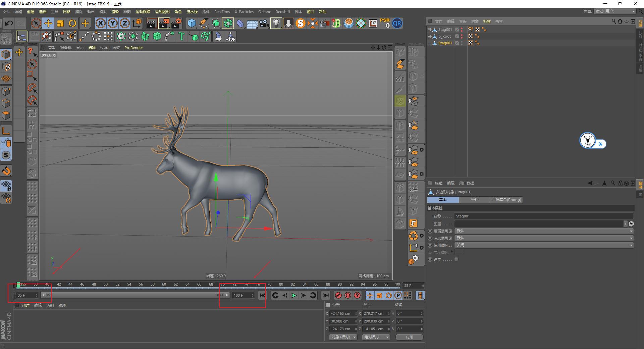644x349 pixels.
Task: Click frame 60 on timeline ruler
Action: click(164, 285)
